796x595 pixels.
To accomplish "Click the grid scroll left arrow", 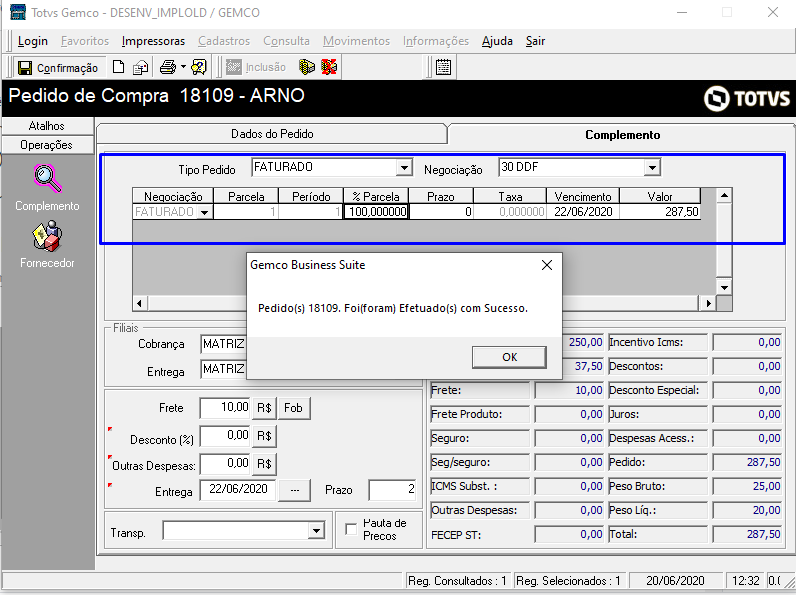I will (x=140, y=304).
